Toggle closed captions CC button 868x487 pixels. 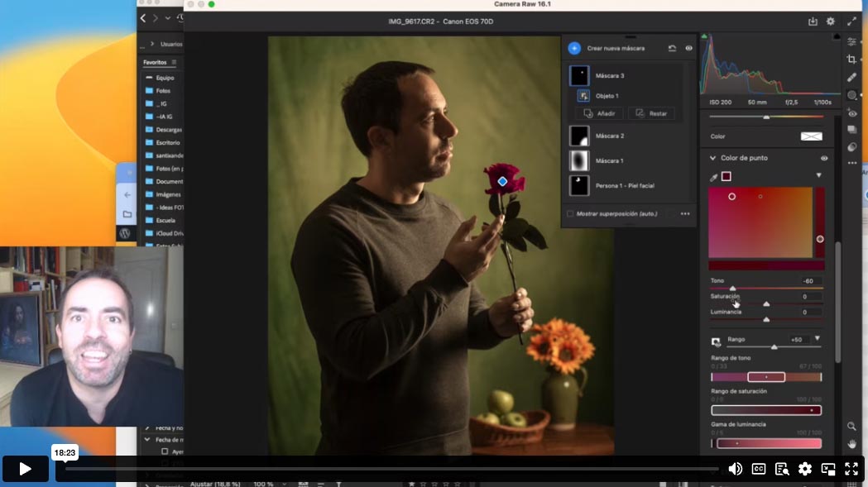[759, 469]
